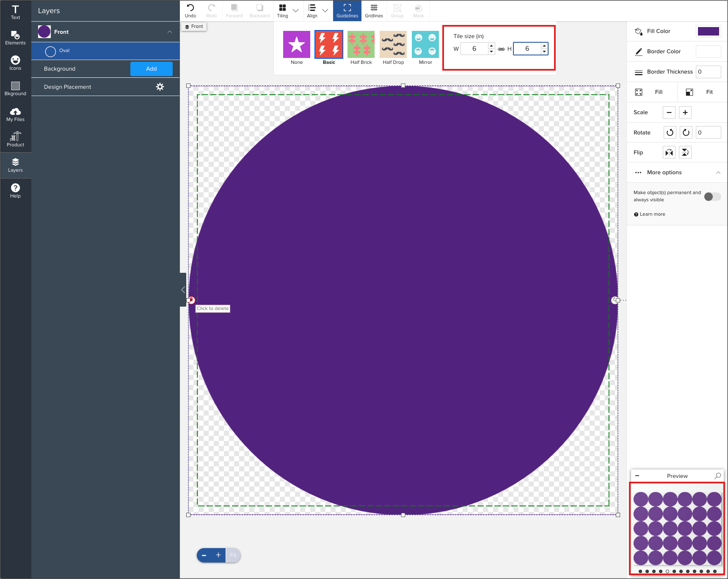Collapse the Front layer group

pyautogui.click(x=170, y=32)
